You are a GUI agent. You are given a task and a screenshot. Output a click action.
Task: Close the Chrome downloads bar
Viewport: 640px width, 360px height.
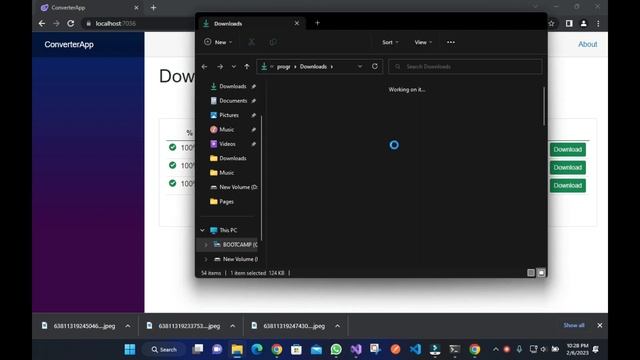600,325
